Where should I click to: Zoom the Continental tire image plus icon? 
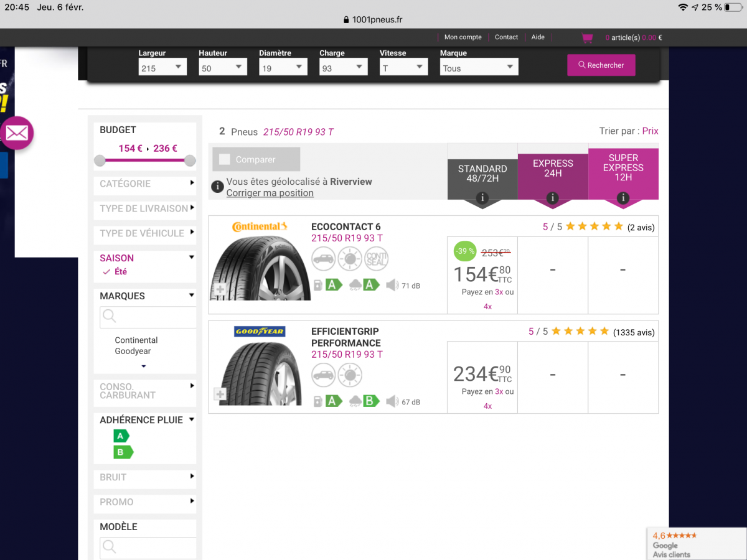[220, 289]
